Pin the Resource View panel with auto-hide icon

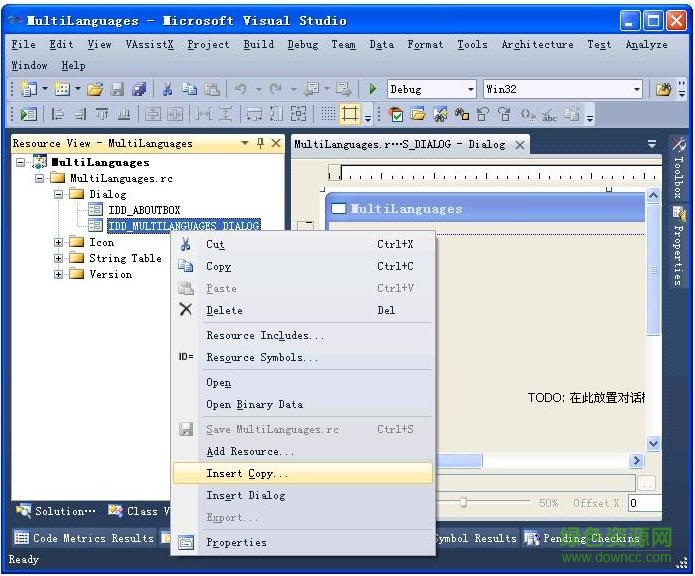click(261, 143)
